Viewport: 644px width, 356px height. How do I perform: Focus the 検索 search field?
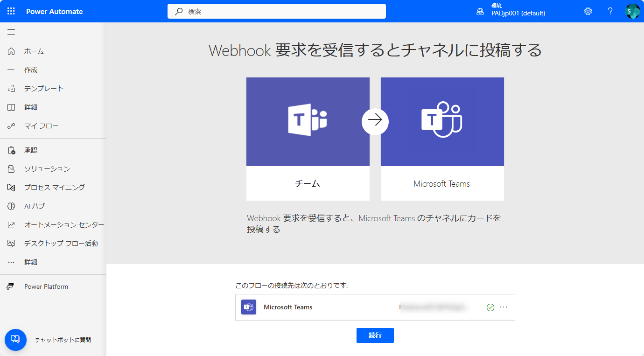[x=277, y=11]
